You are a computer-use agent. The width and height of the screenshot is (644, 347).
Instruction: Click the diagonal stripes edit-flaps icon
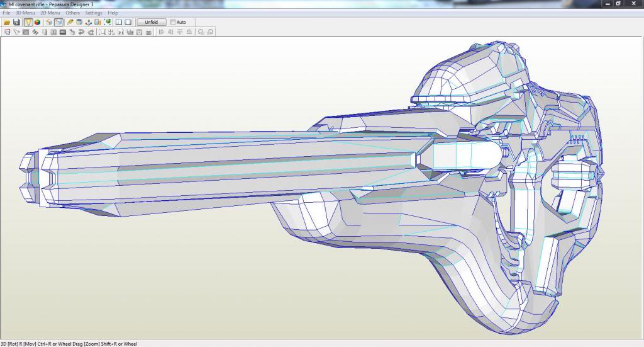(35, 32)
